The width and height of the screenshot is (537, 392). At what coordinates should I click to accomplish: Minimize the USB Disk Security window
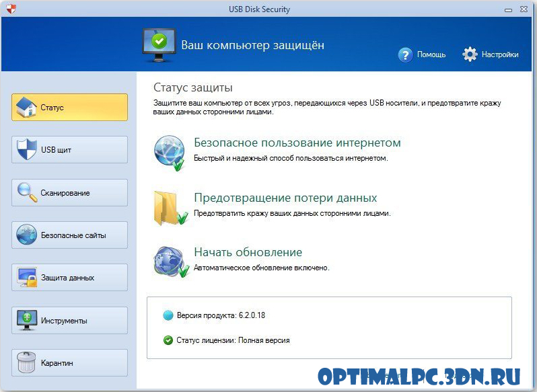[508, 10]
